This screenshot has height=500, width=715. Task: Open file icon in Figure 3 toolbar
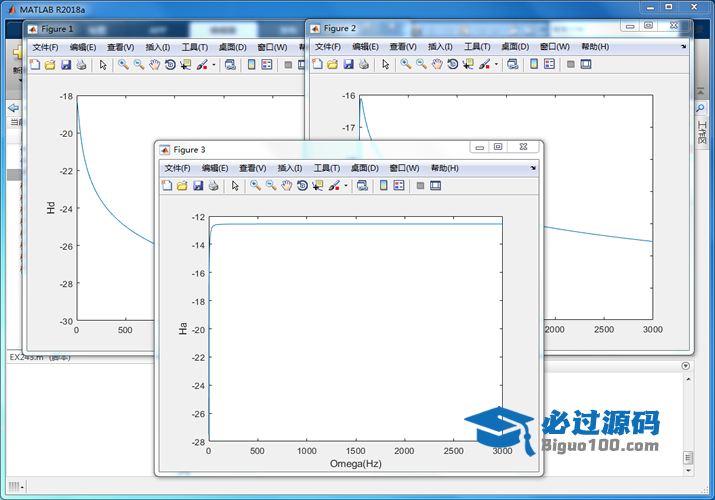point(182,186)
